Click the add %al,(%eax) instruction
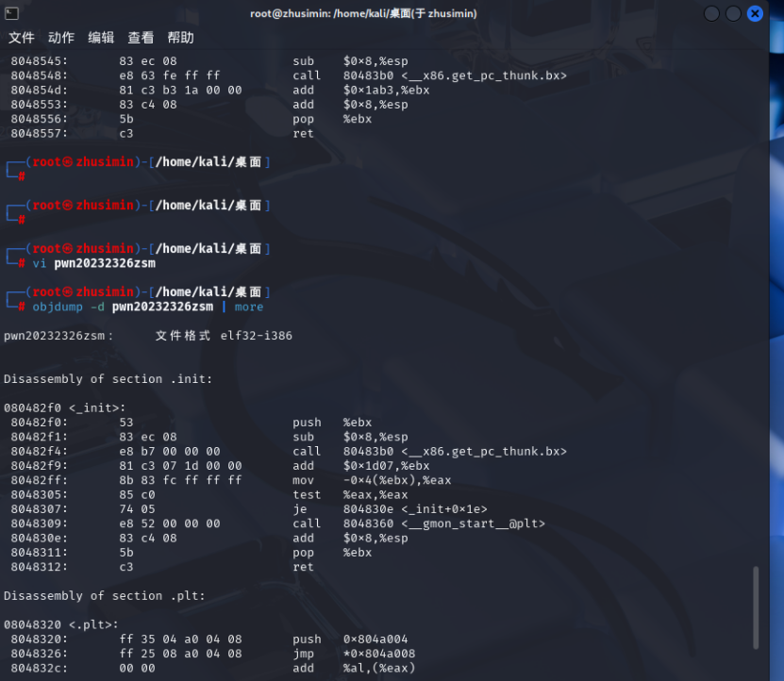The width and height of the screenshot is (784, 681). 354,668
